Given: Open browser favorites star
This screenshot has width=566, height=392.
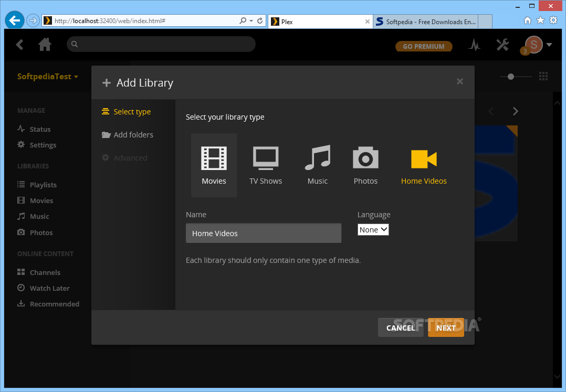Looking at the screenshot, I should click(540, 20).
